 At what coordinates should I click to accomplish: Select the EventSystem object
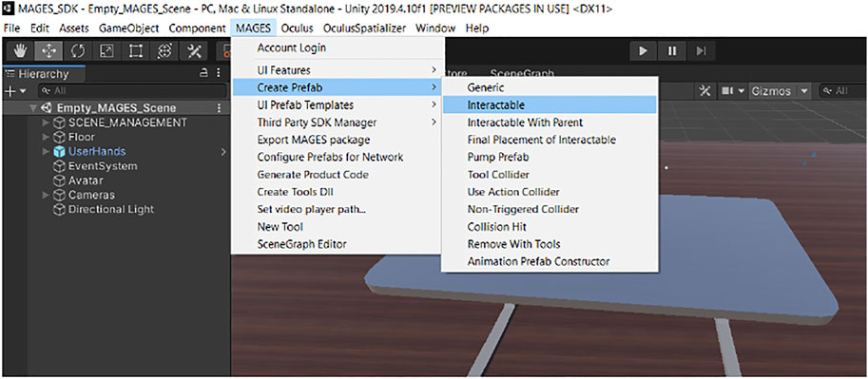coord(103,166)
